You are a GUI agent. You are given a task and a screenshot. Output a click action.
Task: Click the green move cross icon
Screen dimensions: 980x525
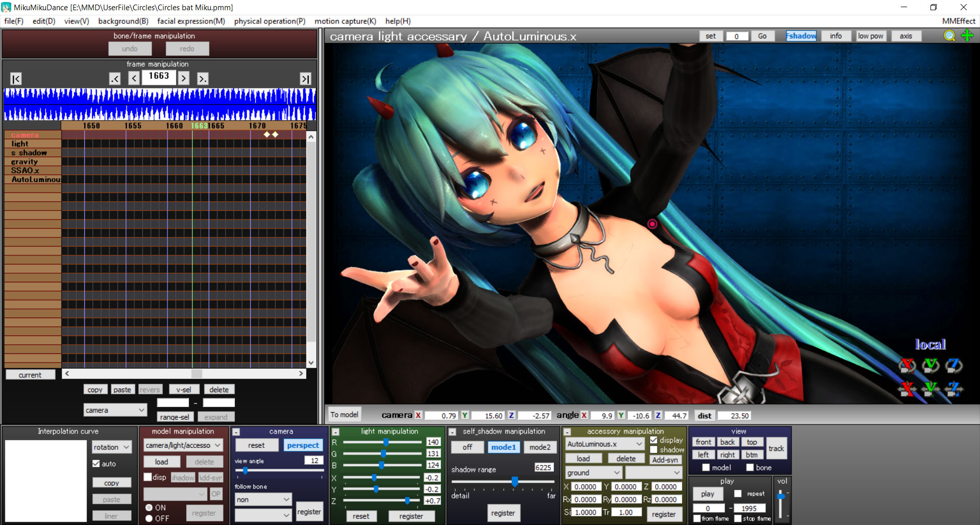(967, 36)
